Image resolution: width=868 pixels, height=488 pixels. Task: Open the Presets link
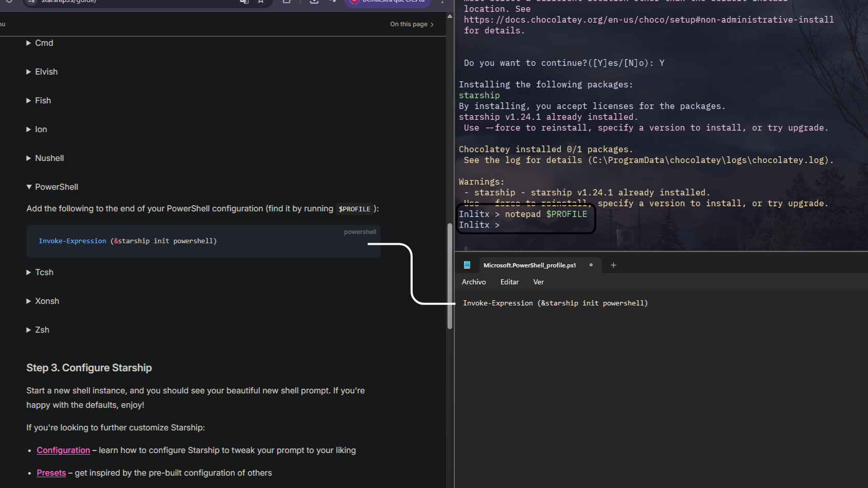click(x=51, y=473)
